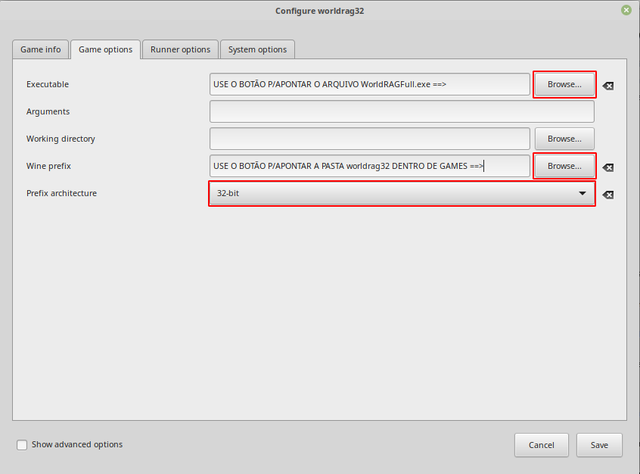Browse for the Wine prefix folder
640x474 pixels.
pos(564,166)
